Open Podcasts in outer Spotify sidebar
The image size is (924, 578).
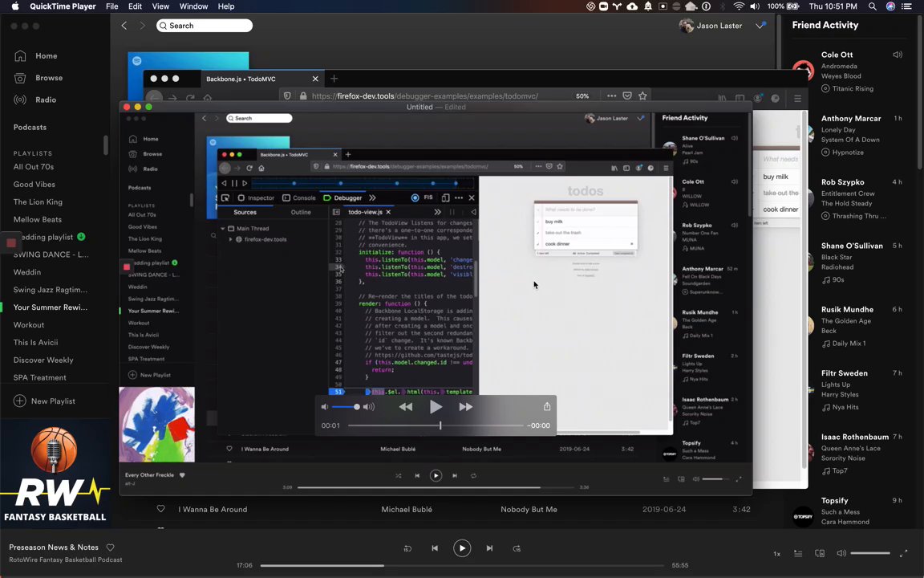pyautogui.click(x=30, y=128)
